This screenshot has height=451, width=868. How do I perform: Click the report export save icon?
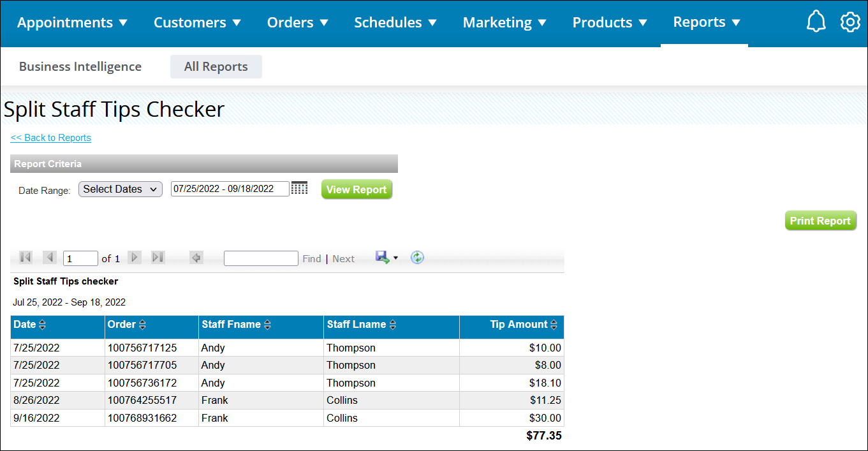tap(382, 258)
